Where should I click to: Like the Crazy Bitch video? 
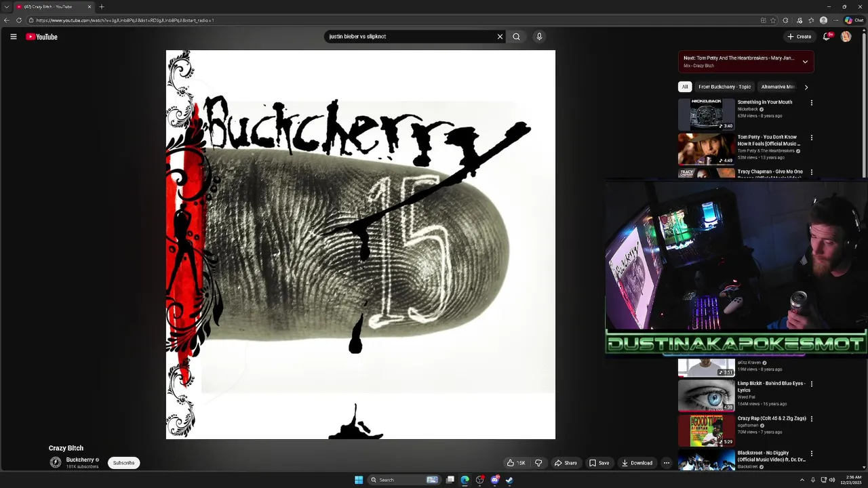click(x=516, y=463)
